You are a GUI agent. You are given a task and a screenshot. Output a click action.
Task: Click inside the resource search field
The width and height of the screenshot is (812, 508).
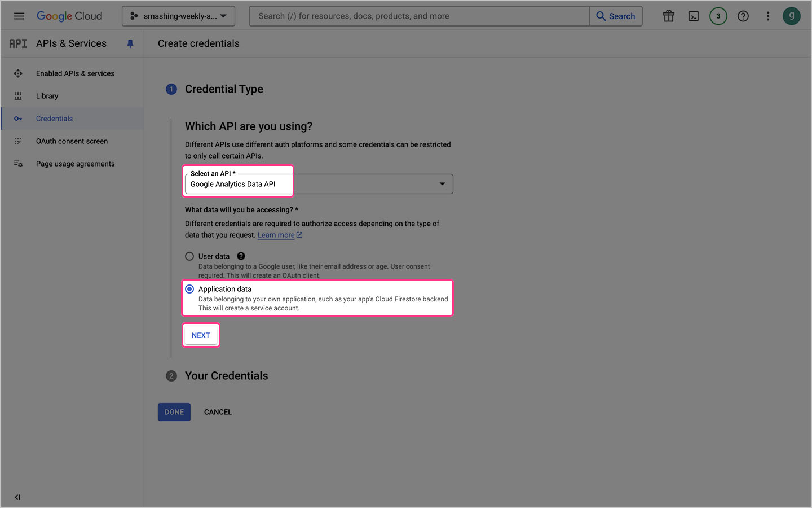coord(418,15)
